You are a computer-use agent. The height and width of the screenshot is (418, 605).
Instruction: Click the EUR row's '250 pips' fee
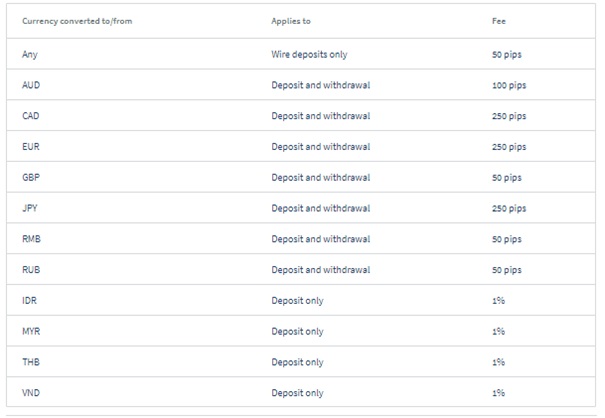coord(509,147)
